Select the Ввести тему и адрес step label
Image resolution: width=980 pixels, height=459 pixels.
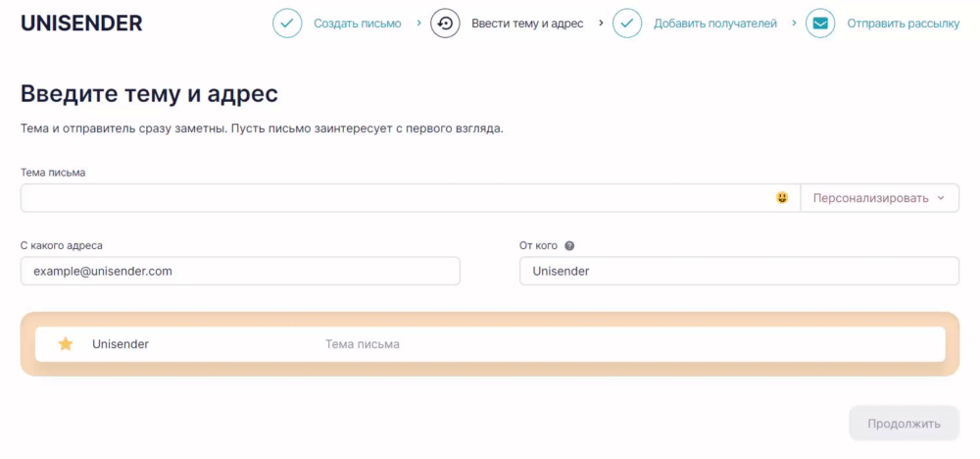(x=527, y=24)
